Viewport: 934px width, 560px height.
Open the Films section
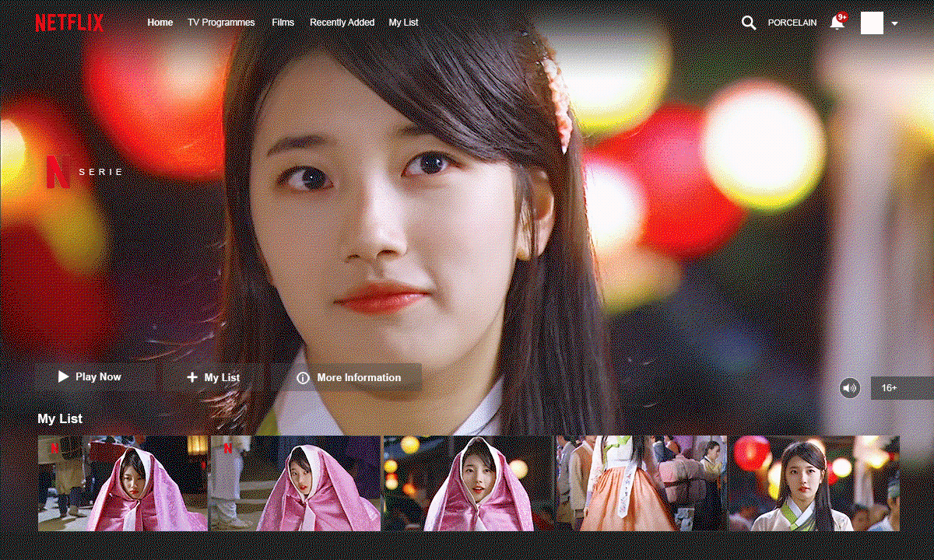[283, 23]
